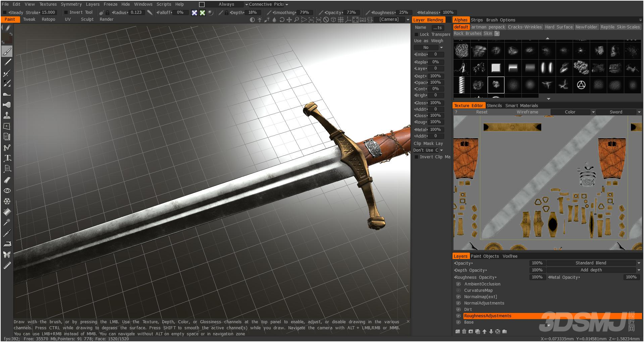This screenshot has width=644, height=342.
Task: Move layer up with up arrow icon
Action: pos(484,332)
